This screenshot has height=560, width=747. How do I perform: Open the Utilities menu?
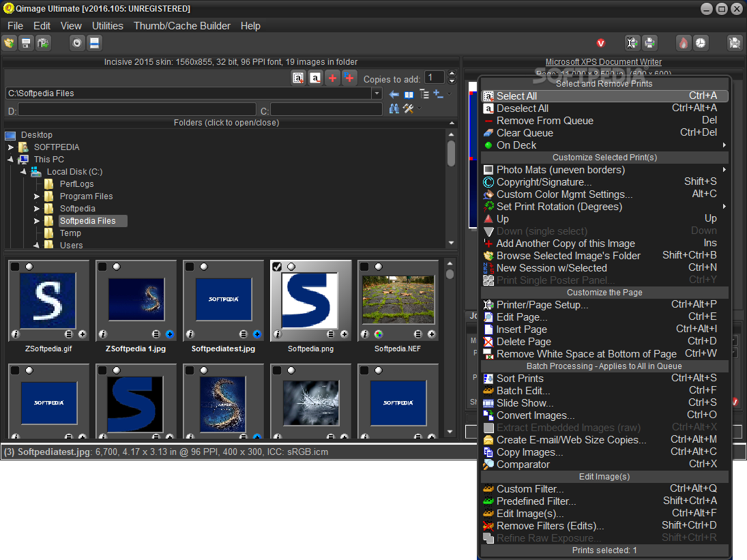tap(108, 26)
